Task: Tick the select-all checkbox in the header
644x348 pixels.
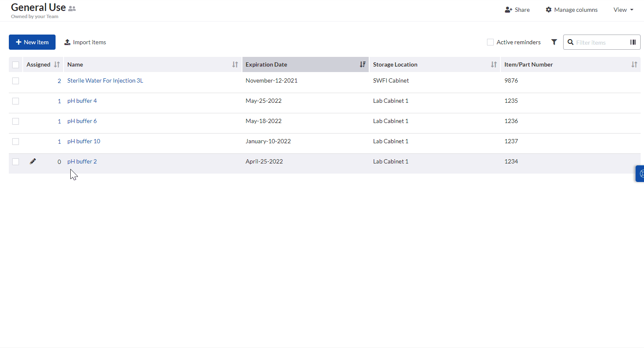Action: pyautogui.click(x=16, y=65)
